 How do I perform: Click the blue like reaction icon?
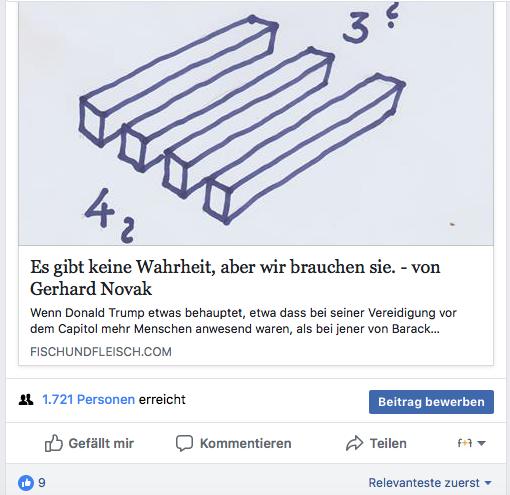(x=26, y=483)
